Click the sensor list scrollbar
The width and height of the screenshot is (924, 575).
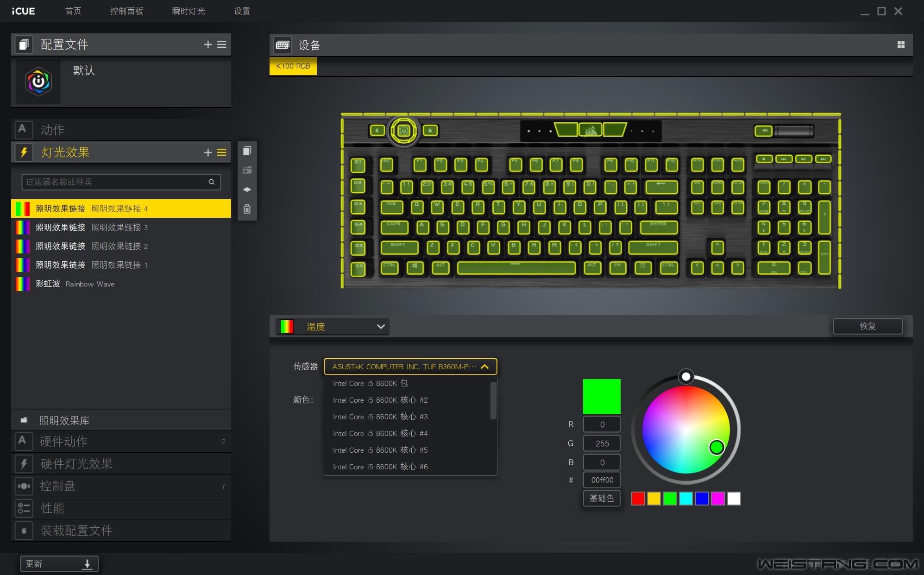[494, 401]
